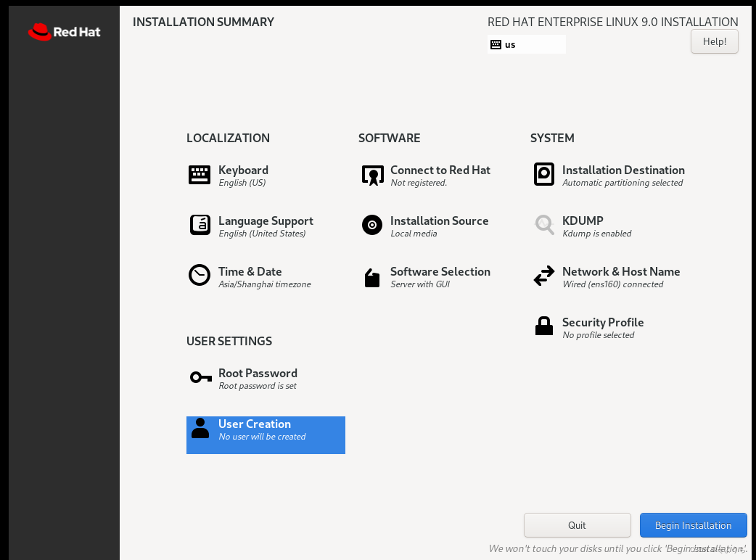This screenshot has width=756, height=560.
Task: Click the Quit button
Action: [577, 525]
